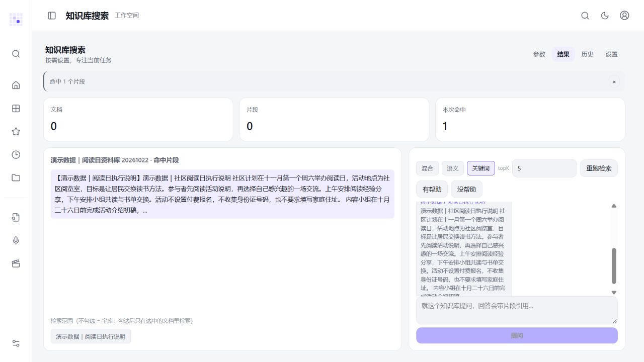Click the top-right search icon
Image resolution: width=644 pixels, height=362 pixels.
click(585, 16)
